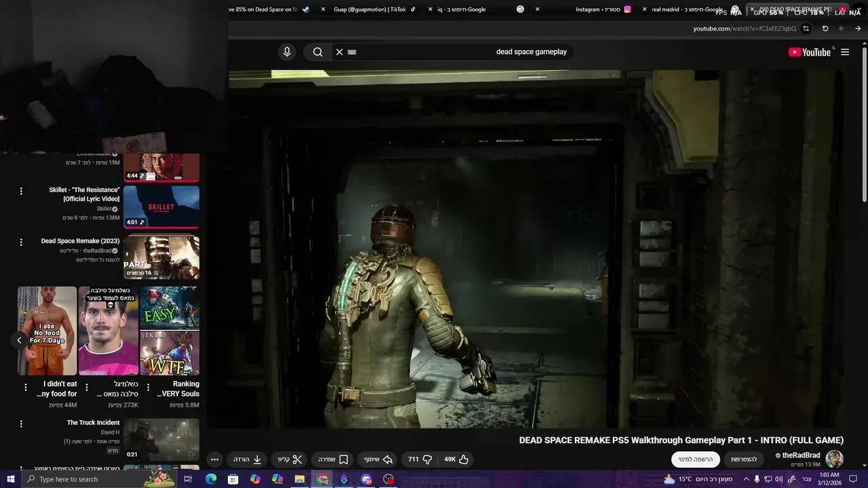This screenshot has width=868, height=488.
Task: Close the Instagram tab
Action: 538,9
